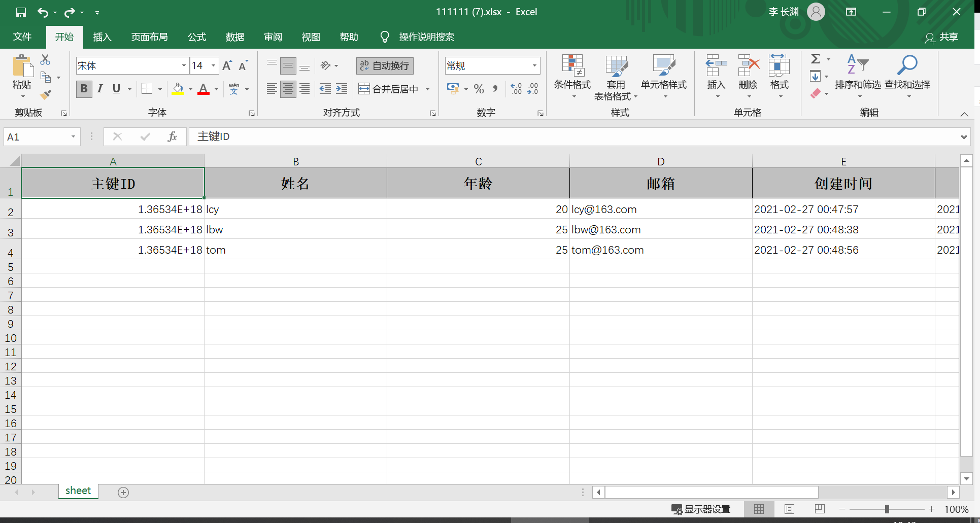Expand the formula bar
This screenshot has height=523, width=980.
point(963,136)
